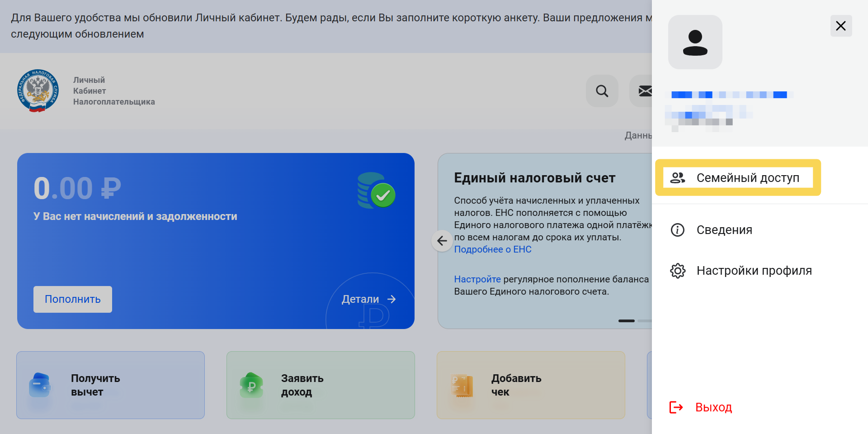Viewport: 868px width, 434px height.
Task: Click the 0.00 ₽ balance amount
Action: click(x=77, y=188)
